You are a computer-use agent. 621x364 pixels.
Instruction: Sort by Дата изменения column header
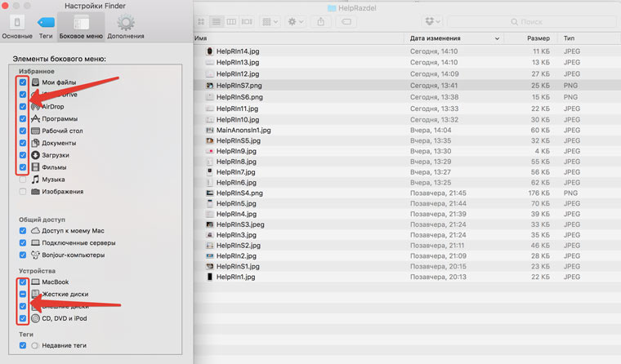[x=454, y=38]
